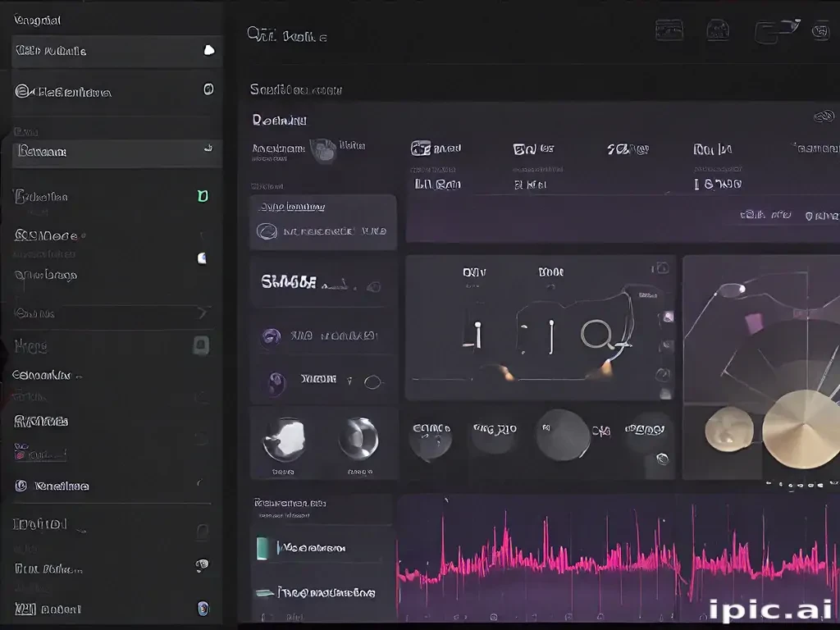Click the small beige sphere beside the gold disc
The height and width of the screenshot is (630, 840).
(728, 428)
